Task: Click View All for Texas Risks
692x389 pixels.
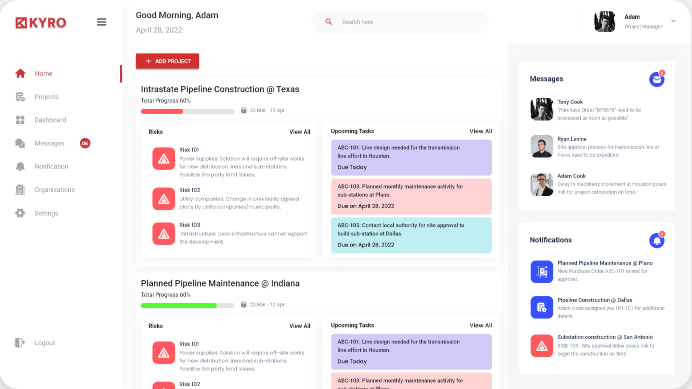Action: [x=300, y=132]
